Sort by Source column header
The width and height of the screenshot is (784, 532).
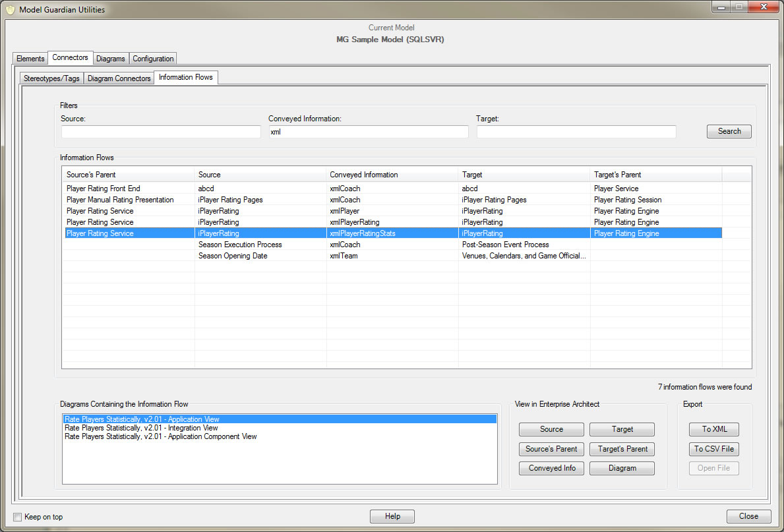pos(260,175)
